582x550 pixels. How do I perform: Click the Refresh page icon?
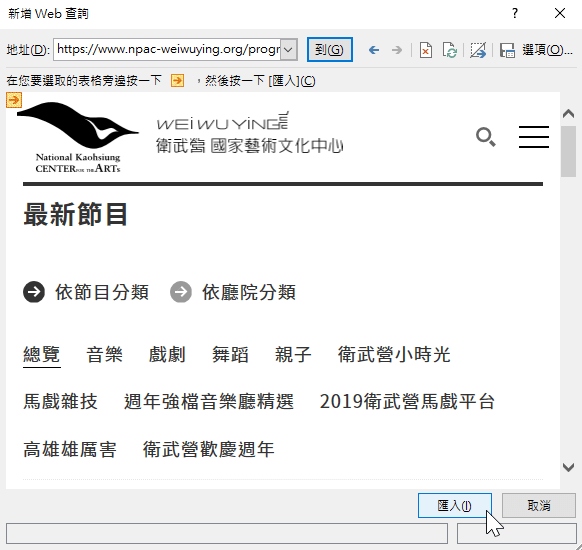pos(449,50)
